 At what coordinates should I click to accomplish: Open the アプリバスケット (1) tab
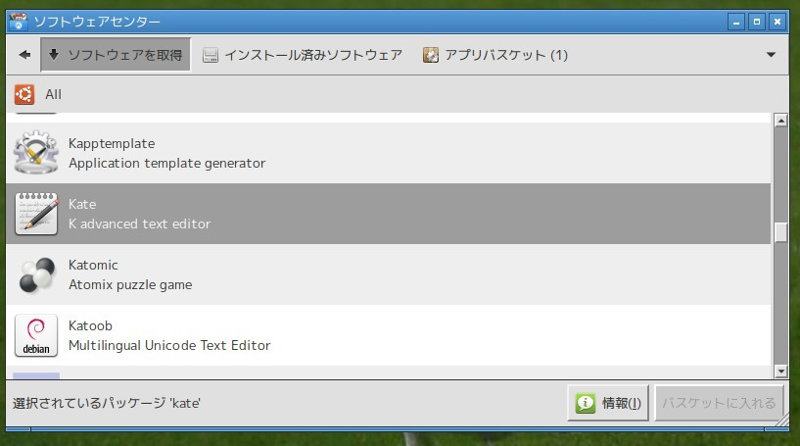pyautogui.click(x=495, y=55)
